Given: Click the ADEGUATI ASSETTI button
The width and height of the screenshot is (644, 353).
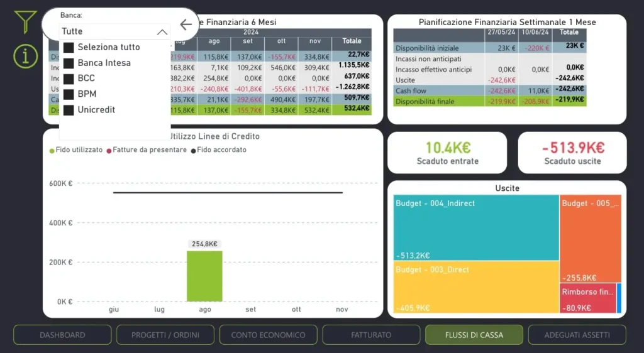Looking at the screenshot, I should click(x=577, y=335).
